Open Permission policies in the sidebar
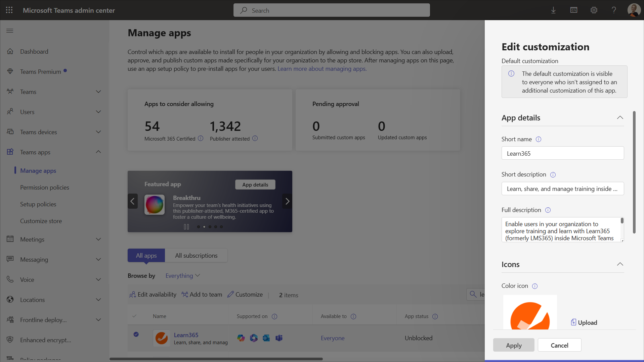Viewport: 644px width, 362px height. tap(45, 187)
